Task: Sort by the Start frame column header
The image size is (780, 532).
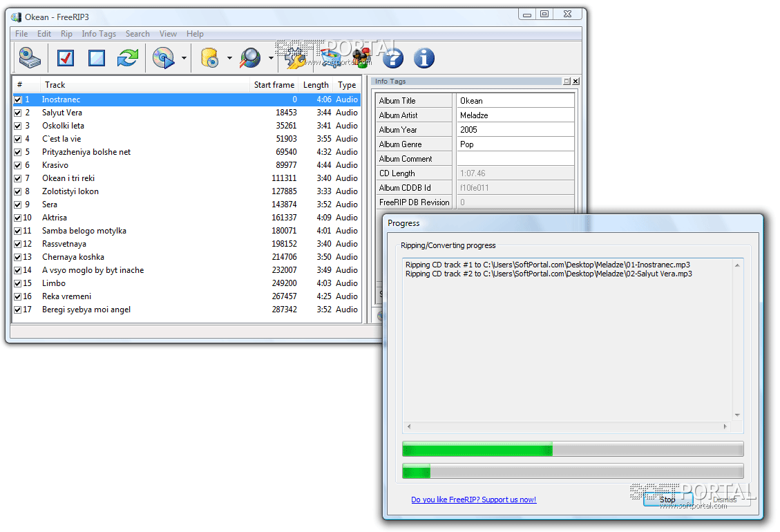Action: click(274, 84)
